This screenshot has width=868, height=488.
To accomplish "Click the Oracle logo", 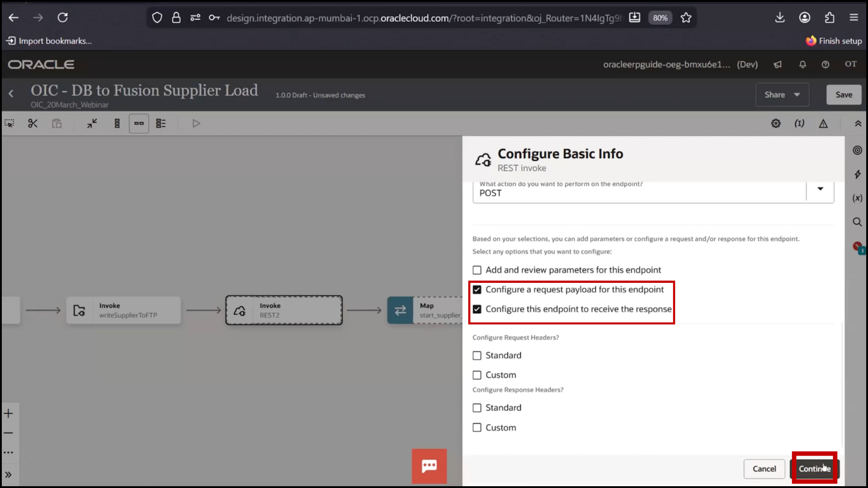I will [x=41, y=65].
